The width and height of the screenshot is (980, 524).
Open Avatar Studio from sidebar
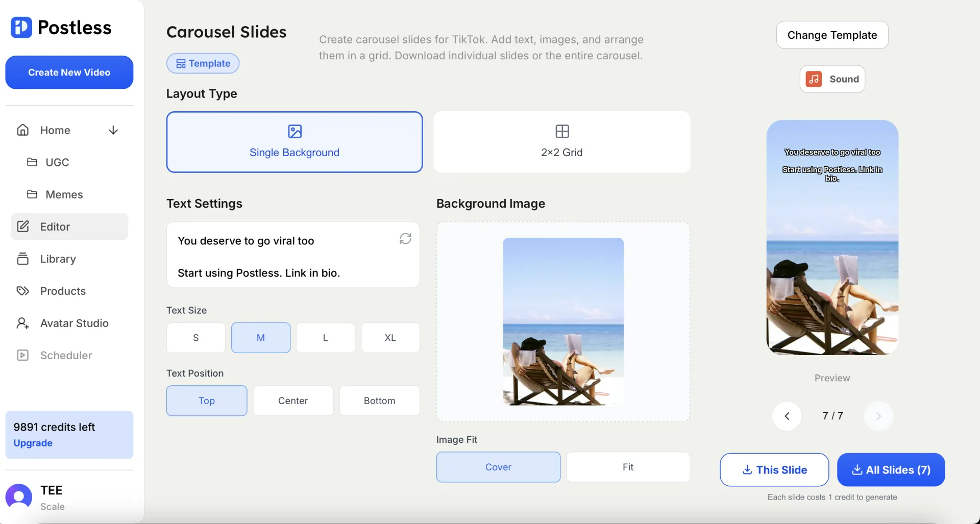point(74,323)
